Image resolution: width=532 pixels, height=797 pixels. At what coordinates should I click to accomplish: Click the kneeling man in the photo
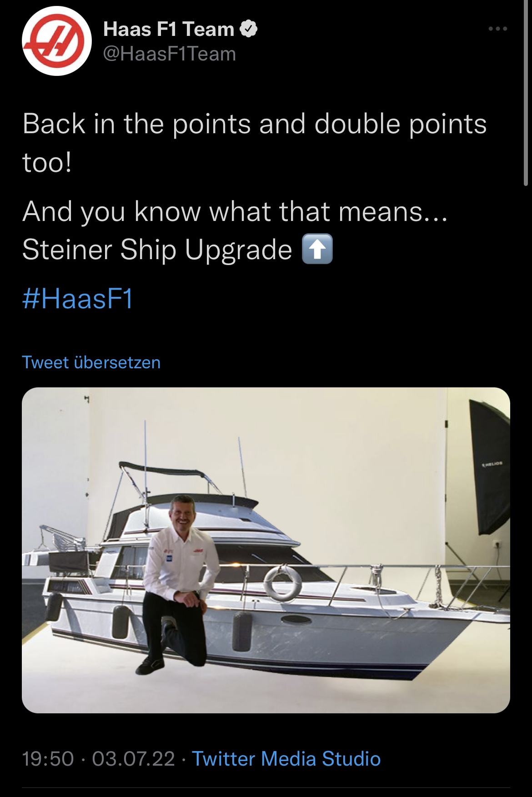coord(178,584)
